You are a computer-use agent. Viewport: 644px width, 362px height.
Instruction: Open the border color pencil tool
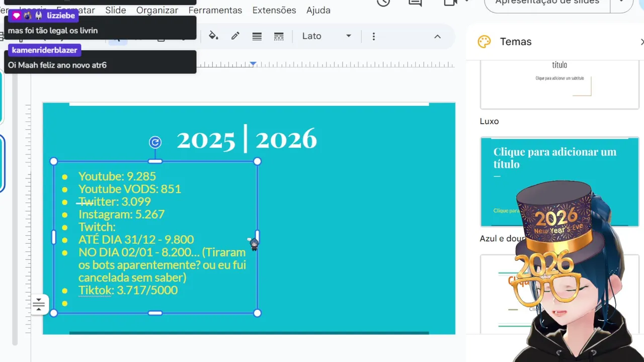pyautogui.click(x=235, y=36)
